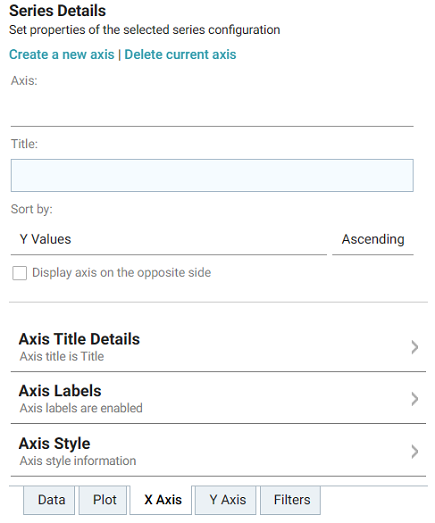The height and width of the screenshot is (523, 435).
Task: Click the Axis title is Title subtitle
Action: tap(62, 357)
